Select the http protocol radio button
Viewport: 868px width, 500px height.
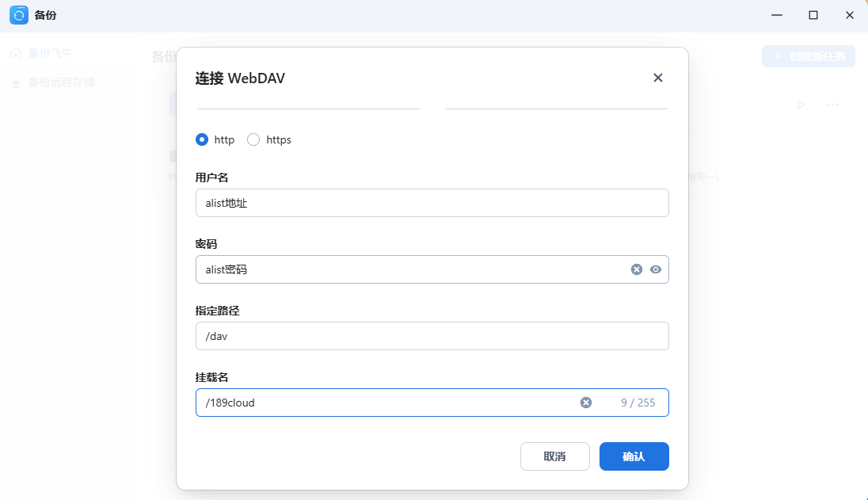point(202,139)
